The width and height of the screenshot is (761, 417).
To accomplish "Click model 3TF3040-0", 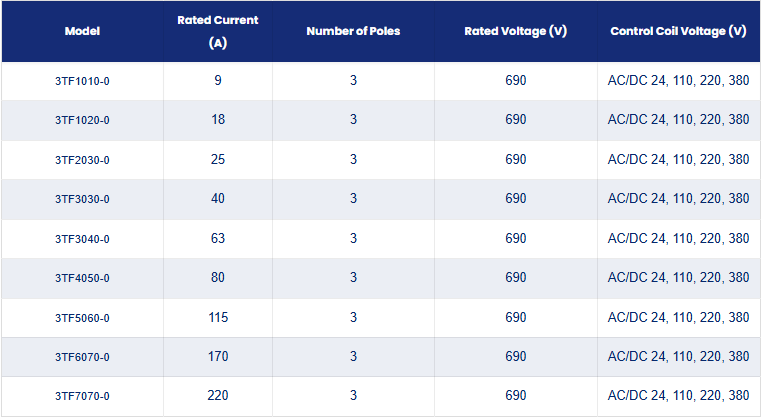I will coord(83,239).
